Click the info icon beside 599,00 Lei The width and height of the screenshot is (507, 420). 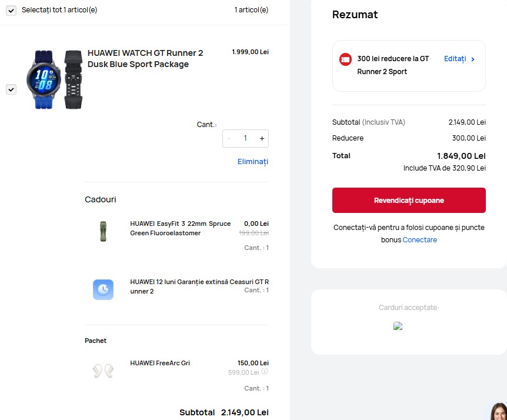(x=265, y=372)
